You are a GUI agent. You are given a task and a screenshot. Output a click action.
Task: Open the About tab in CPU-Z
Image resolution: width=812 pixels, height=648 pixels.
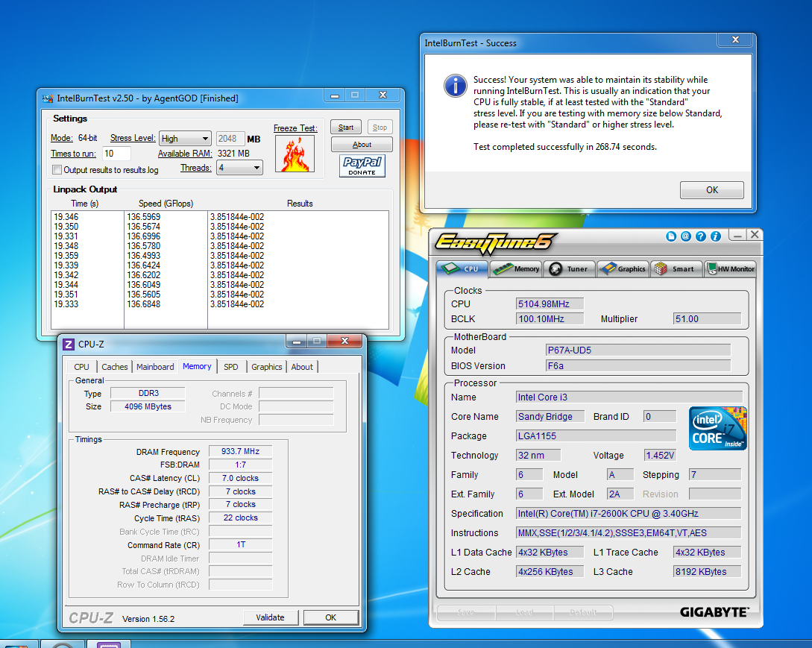pyautogui.click(x=302, y=367)
